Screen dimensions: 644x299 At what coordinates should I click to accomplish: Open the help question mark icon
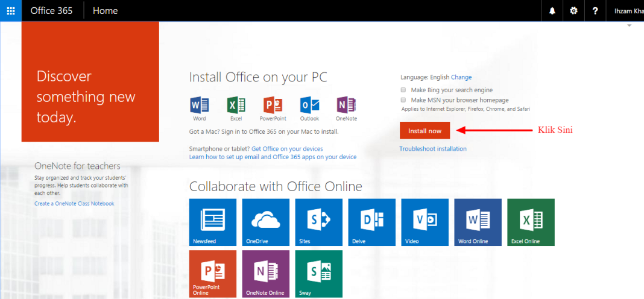click(595, 11)
